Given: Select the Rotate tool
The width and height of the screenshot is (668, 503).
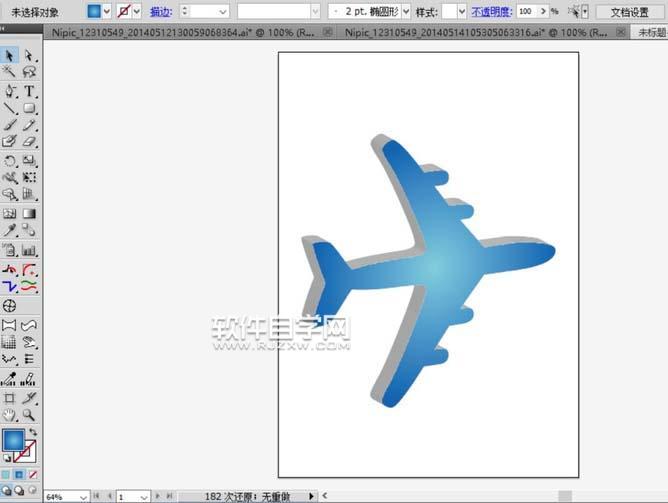Looking at the screenshot, I should point(9,161).
